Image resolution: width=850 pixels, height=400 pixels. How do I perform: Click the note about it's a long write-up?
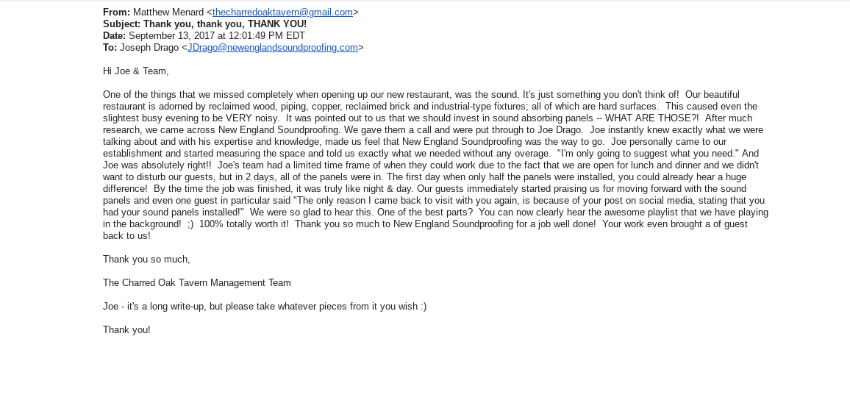265,306
